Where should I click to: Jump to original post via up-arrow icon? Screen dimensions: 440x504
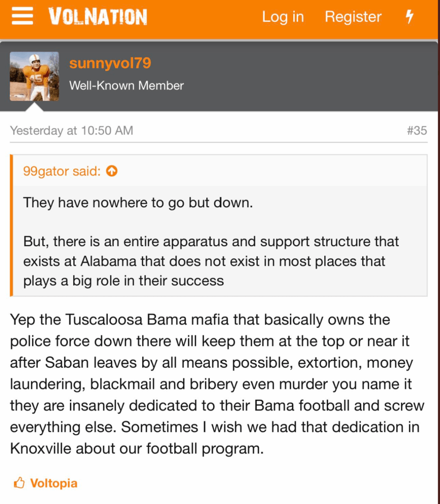[x=112, y=171]
